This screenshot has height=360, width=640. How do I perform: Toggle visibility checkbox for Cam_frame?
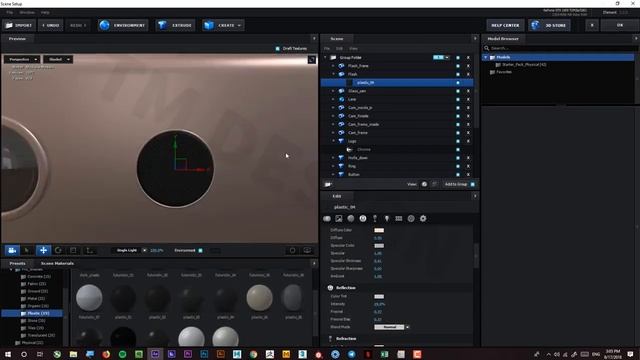pos(458,133)
